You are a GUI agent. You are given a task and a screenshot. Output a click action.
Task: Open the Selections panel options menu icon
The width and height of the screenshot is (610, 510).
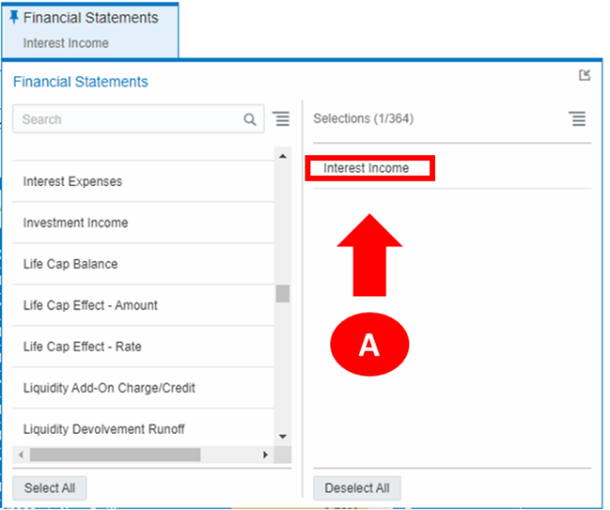click(x=577, y=119)
